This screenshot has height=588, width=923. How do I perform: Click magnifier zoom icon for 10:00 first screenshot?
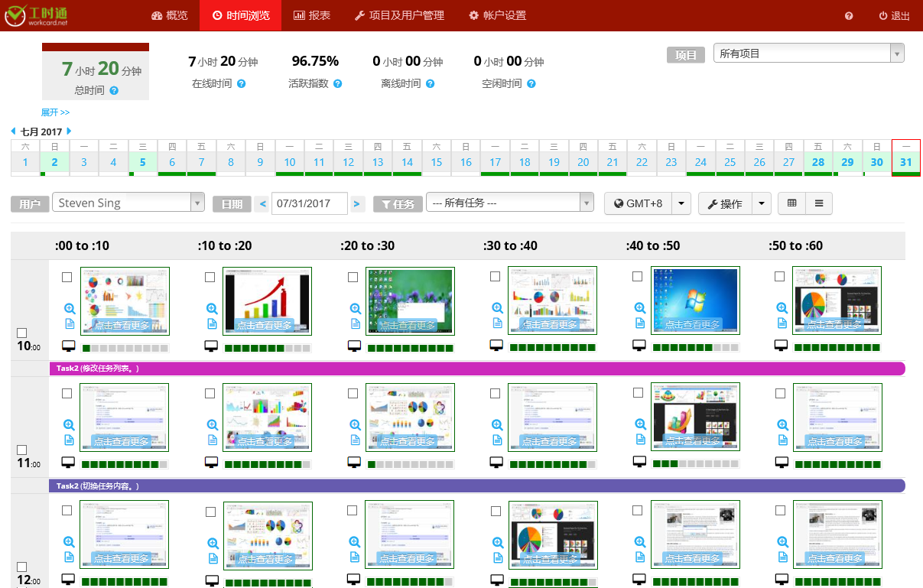point(69,308)
